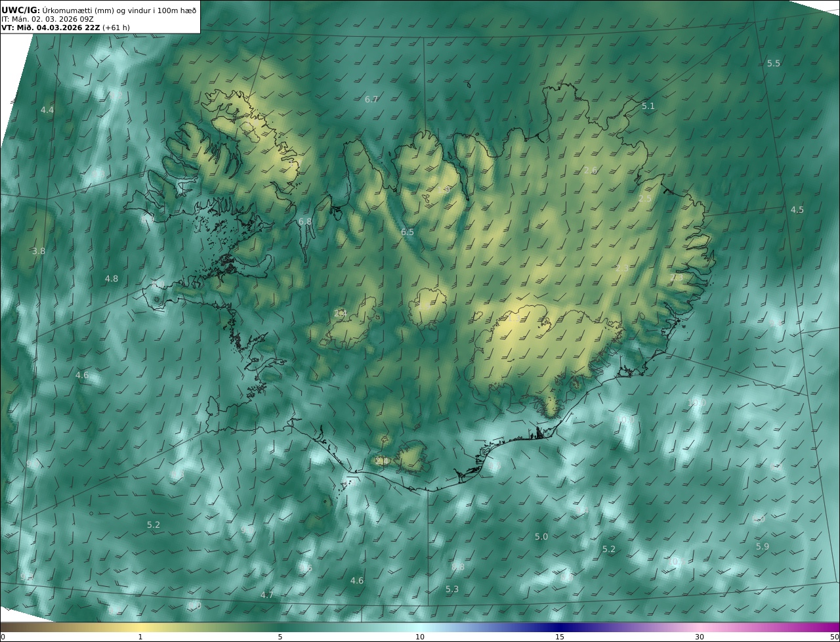The width and height of the screenshot is (840, 642).
Task: Select the 5.5 value label on the map
Action: tap(774, 63)
